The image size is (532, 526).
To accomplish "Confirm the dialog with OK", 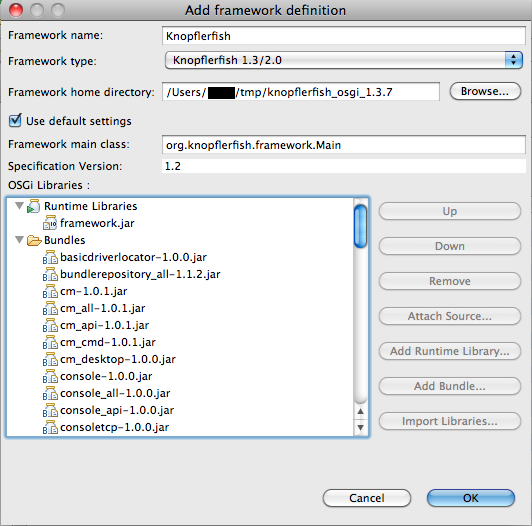I will 471,498.
